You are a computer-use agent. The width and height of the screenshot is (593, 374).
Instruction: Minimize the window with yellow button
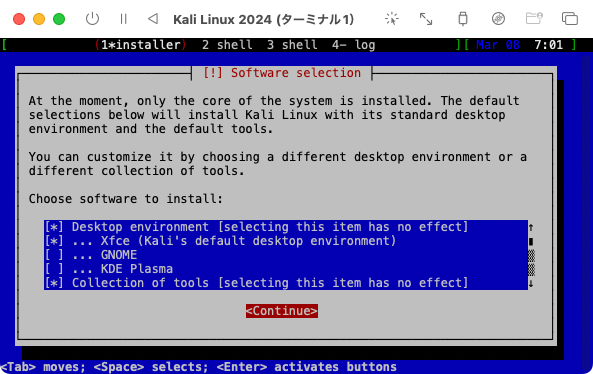coord(39,19)
